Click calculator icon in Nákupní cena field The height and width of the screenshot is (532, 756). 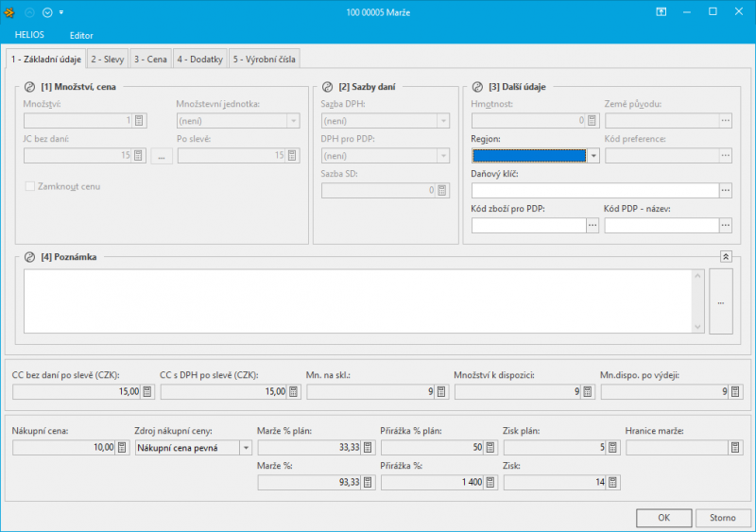[x=121, y=447]
